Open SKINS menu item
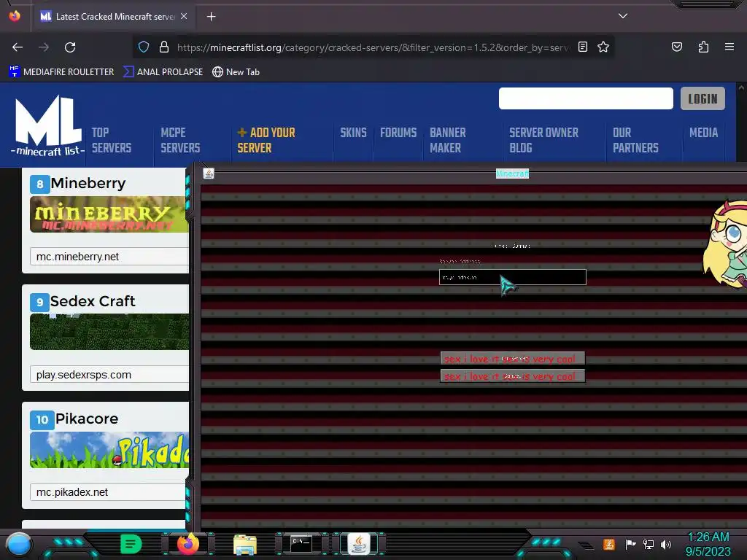The height and width of the screenshot is (560, 747). click(354, 133)
